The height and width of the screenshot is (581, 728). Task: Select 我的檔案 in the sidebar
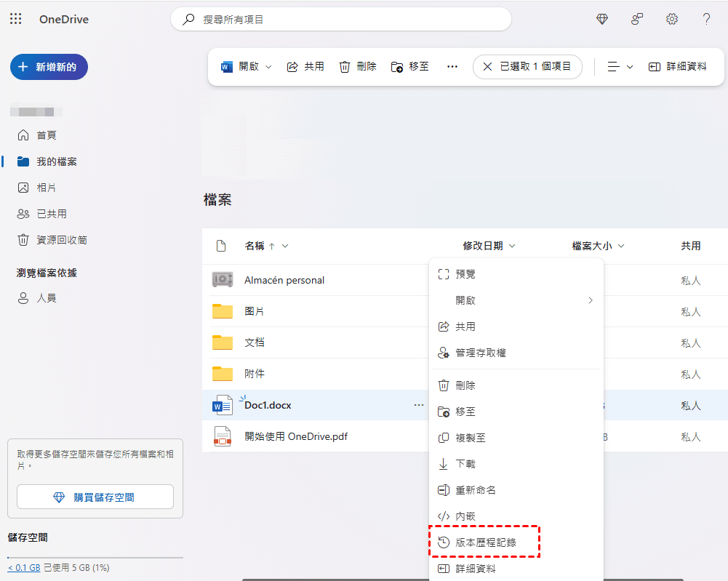(x=47, y=161)
